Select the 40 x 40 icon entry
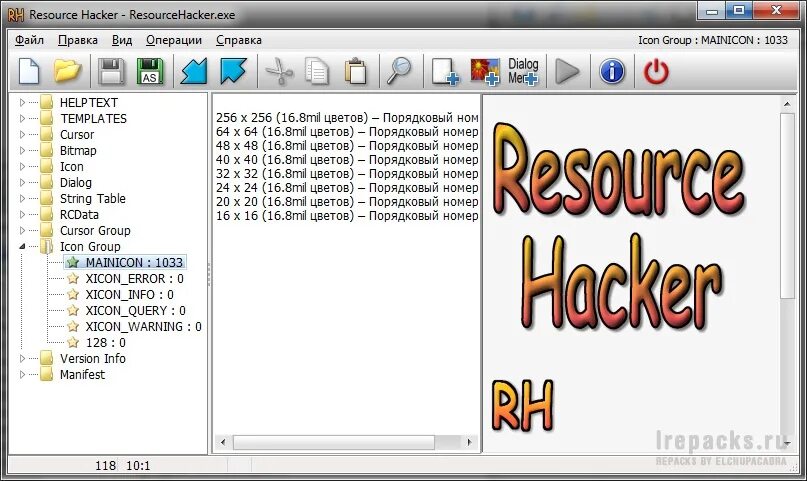 pyautogui.click(x=347, y=159)
